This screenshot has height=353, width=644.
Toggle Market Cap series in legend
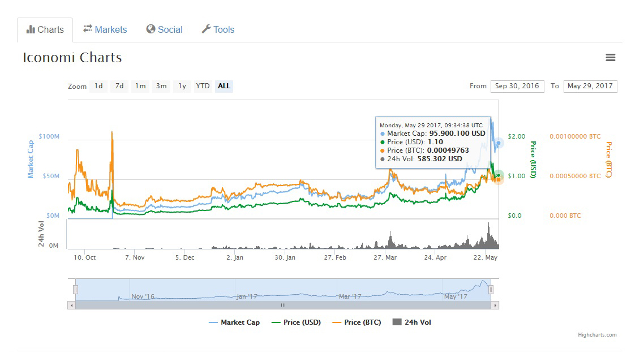coord(234,322)
